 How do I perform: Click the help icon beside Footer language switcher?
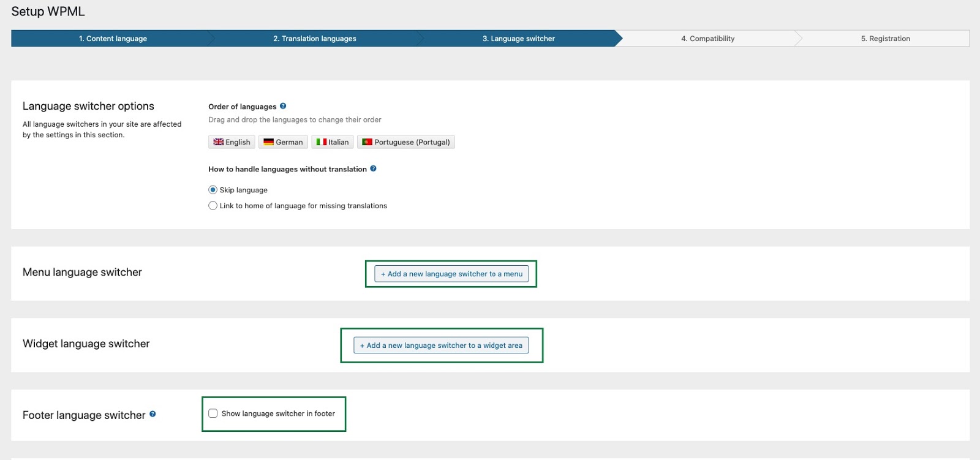pyautogui.click(x=153, y=414)
